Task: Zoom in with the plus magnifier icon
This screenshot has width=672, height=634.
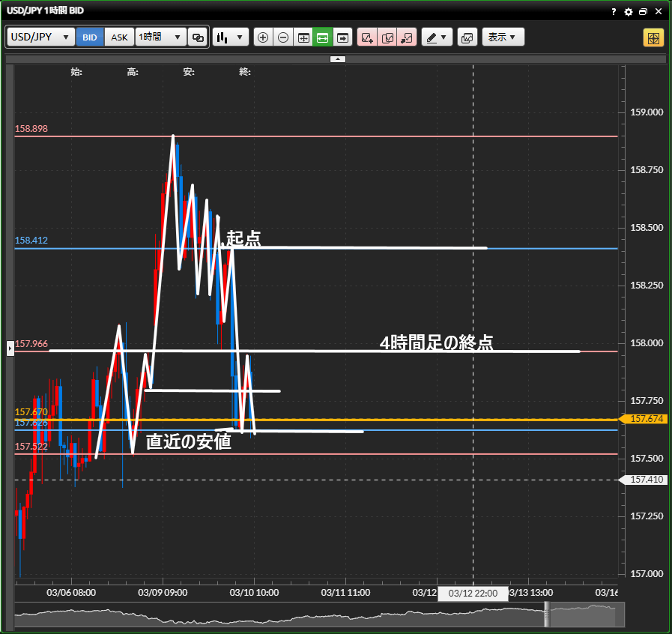Action: coord(263,37)
